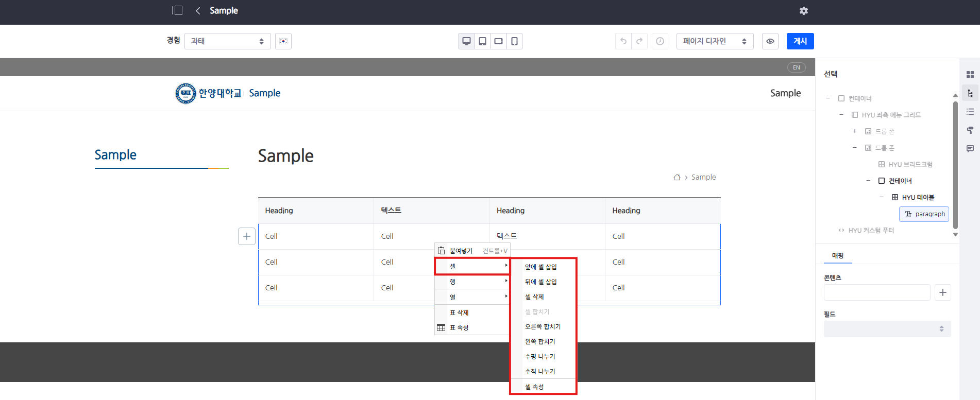
Task: Select the paragraph item in tree
Action: click(924, 214)
